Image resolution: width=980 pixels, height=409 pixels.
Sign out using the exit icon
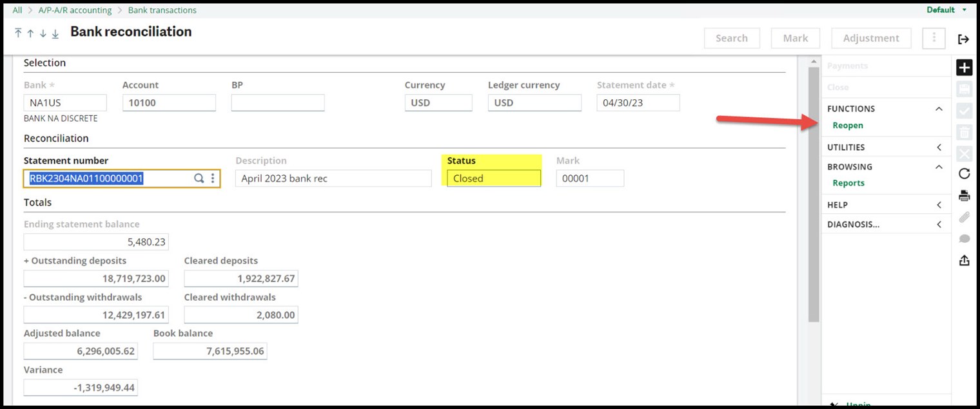click(x=963, y=39)
